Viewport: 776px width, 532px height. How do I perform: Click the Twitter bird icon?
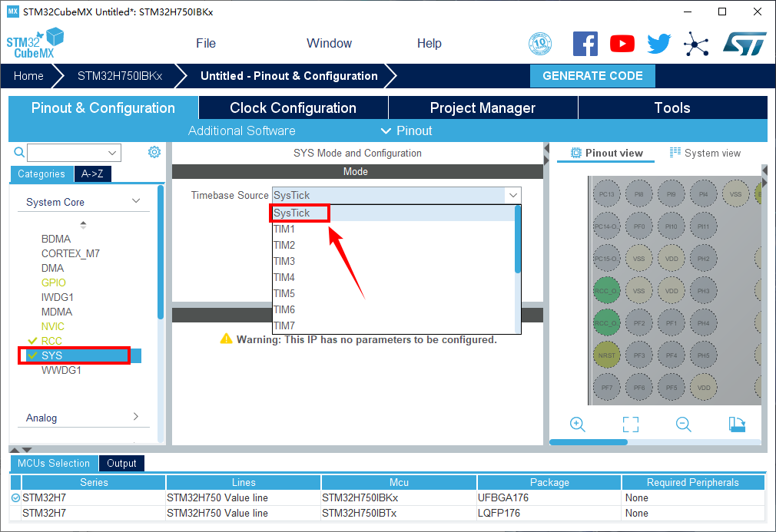[x=658, y=44]
